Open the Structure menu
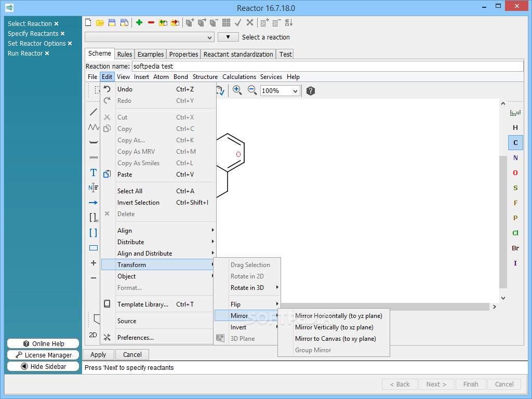 click(205, 77)
